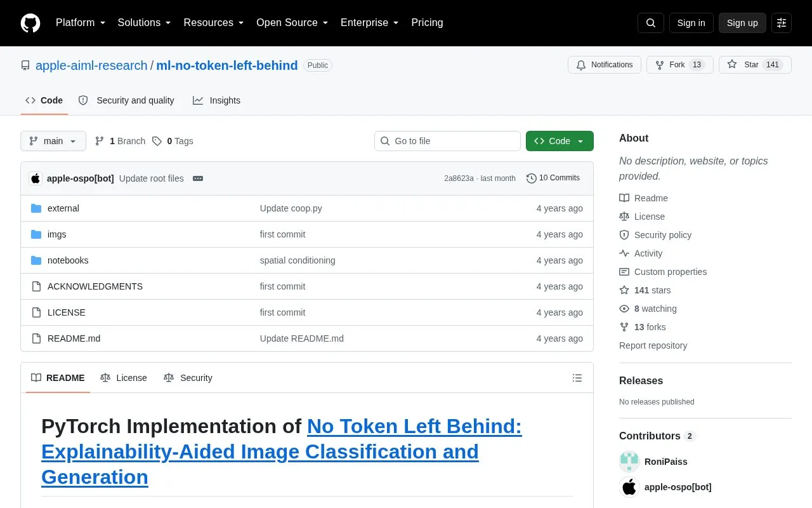Click the Sign in button
The height and width of the screenshot is (508, 812).
(691, 23)
